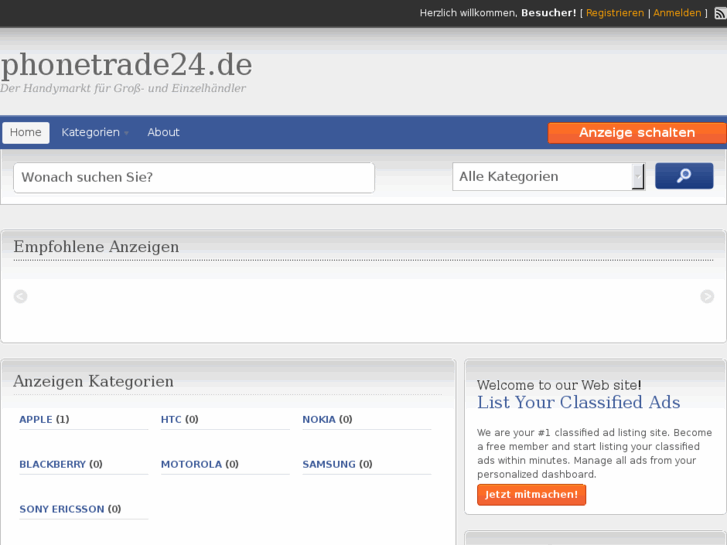Expand the Kategorien menu arrow

tap(126, 133)
